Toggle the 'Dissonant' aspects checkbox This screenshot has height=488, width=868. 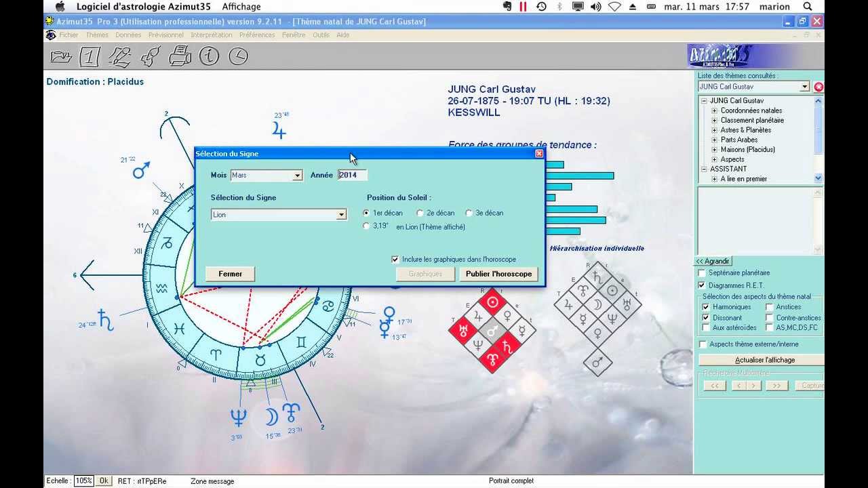(706, 317)
